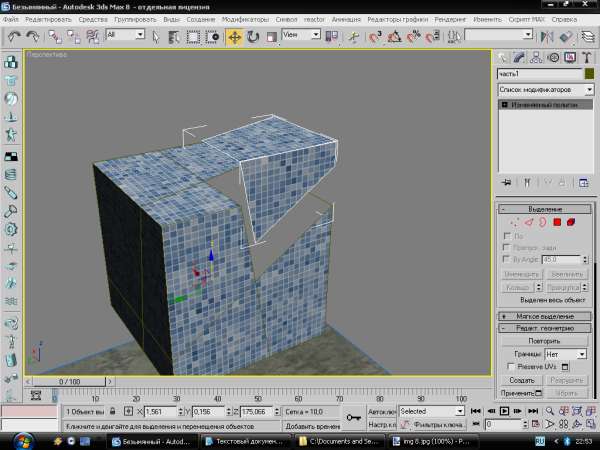Viewport: 600px width, 450px height.
Task: Click the X coordinate input field
Action: click(159, 411)
